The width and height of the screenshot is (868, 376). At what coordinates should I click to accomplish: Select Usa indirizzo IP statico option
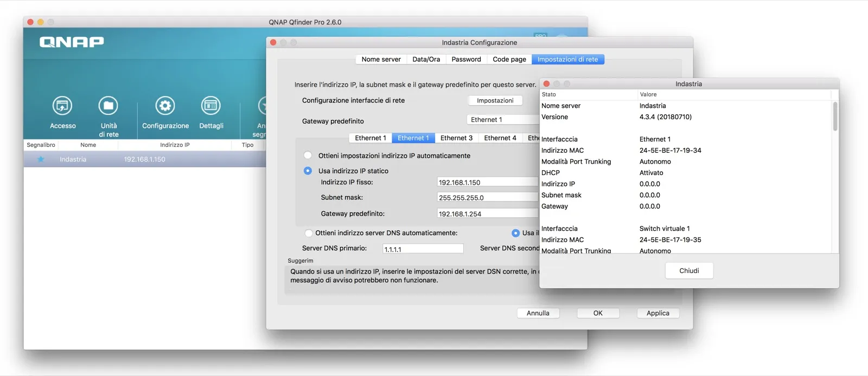[x=308, y=171]
